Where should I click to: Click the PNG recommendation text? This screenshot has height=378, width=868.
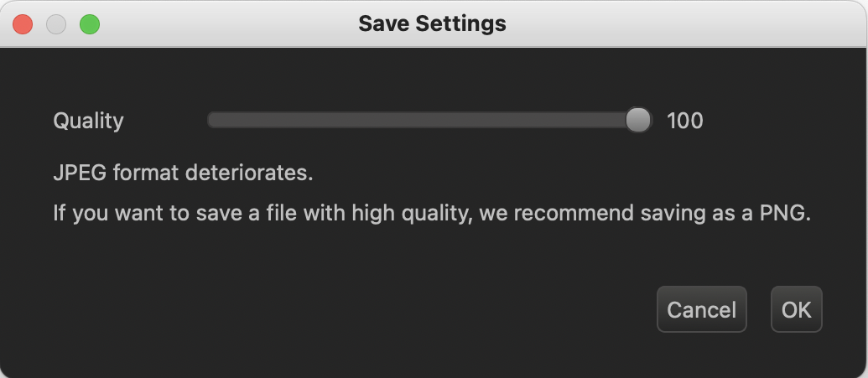point(432,213)
